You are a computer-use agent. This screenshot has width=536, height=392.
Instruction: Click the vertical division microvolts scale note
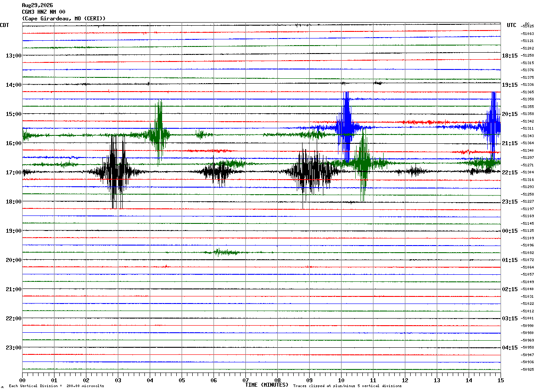(x=56, y=386)
